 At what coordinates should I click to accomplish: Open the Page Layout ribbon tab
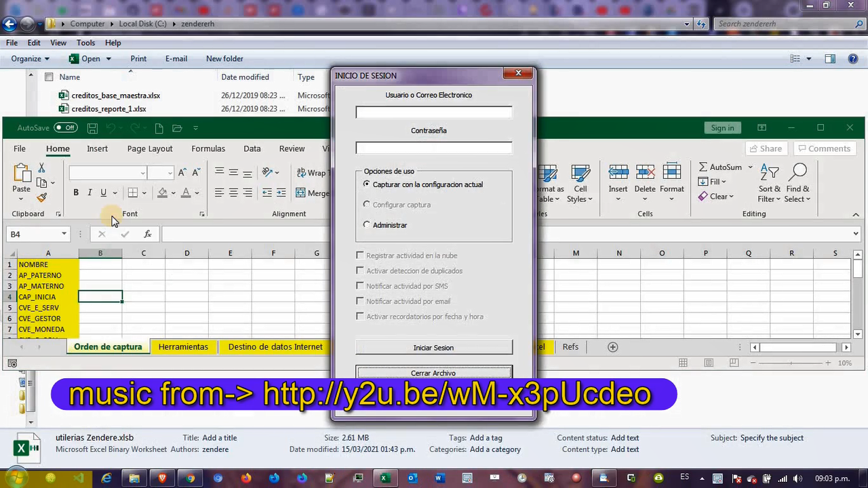[x=150, y=148]
